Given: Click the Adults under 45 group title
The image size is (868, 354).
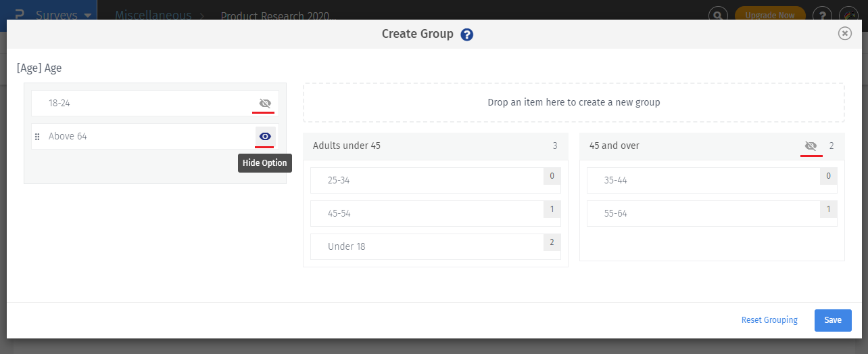Looking at the screenshot, I should pos(347,146).
